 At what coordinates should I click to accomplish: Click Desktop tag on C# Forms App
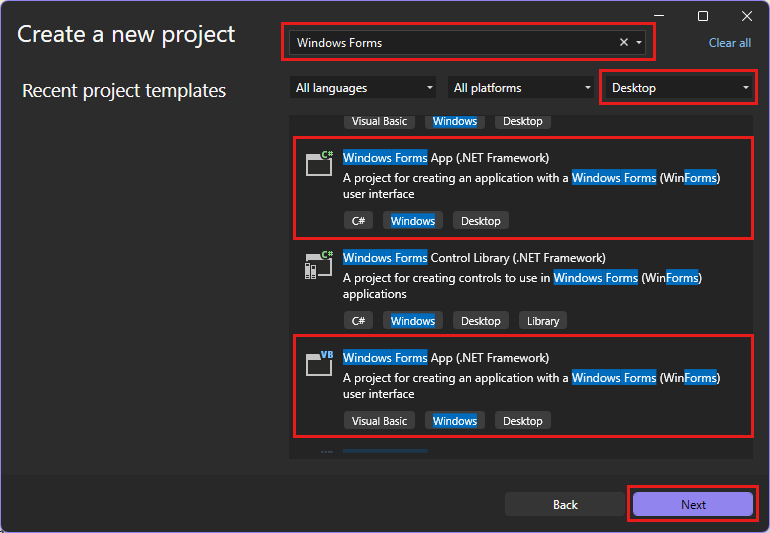[481, 221]
